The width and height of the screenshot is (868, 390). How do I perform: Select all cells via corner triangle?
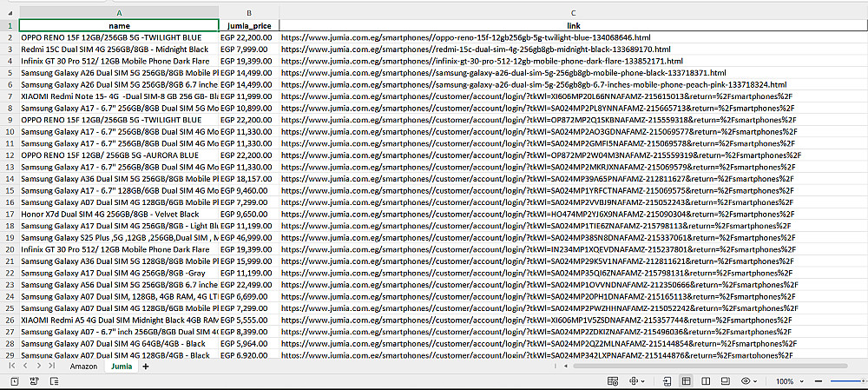[x=10, y=11]
